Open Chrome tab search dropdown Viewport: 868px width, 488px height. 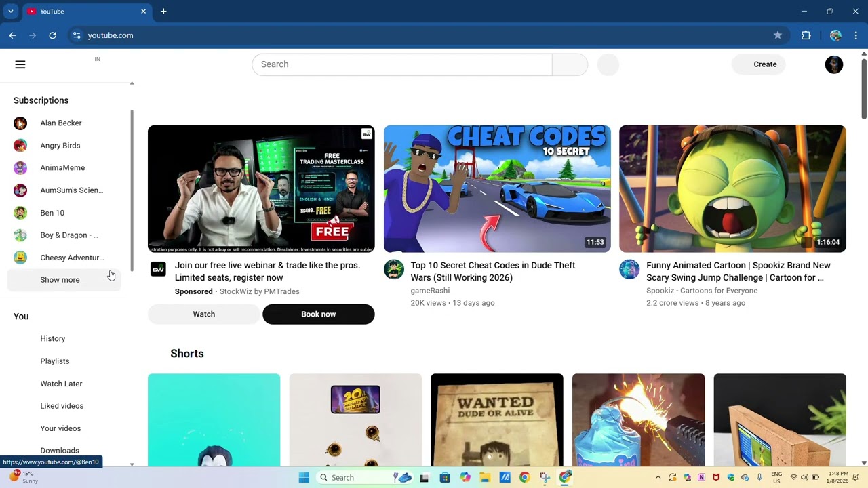[x=11, y=12]
